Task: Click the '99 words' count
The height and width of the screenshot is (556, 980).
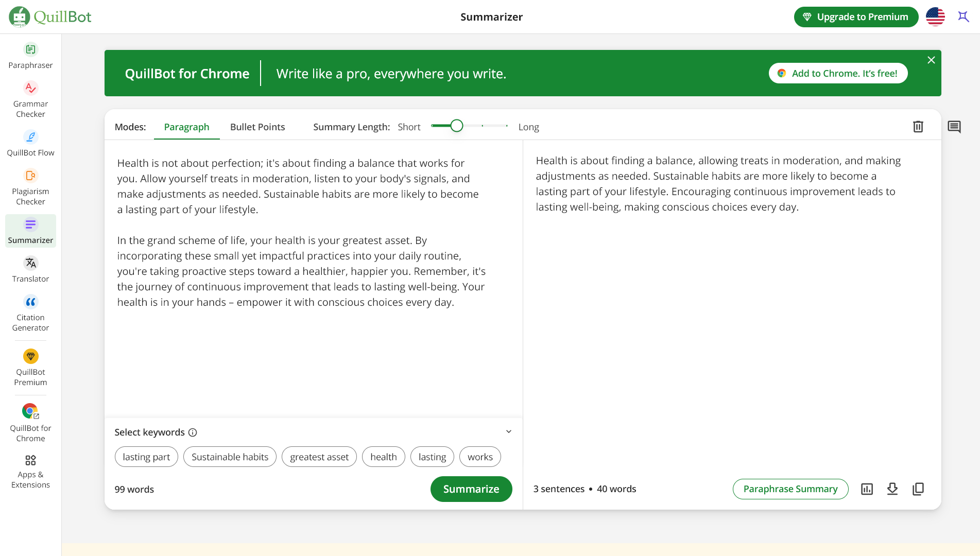Action: [134, 489]
